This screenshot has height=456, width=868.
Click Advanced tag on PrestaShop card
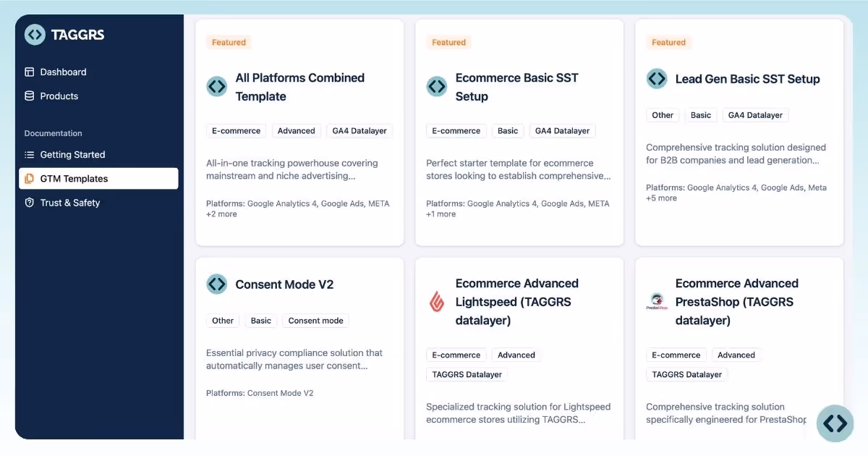coord(736,355)
